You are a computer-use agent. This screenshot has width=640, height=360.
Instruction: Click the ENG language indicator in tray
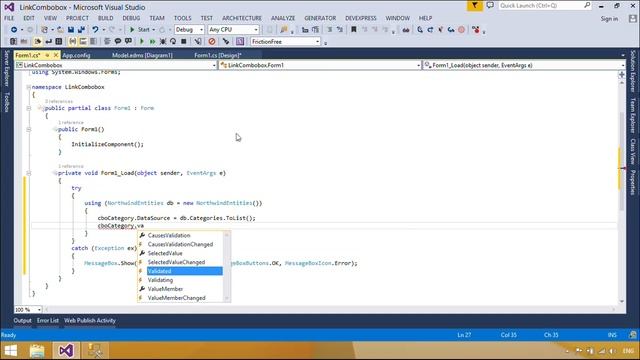point(628,351)
